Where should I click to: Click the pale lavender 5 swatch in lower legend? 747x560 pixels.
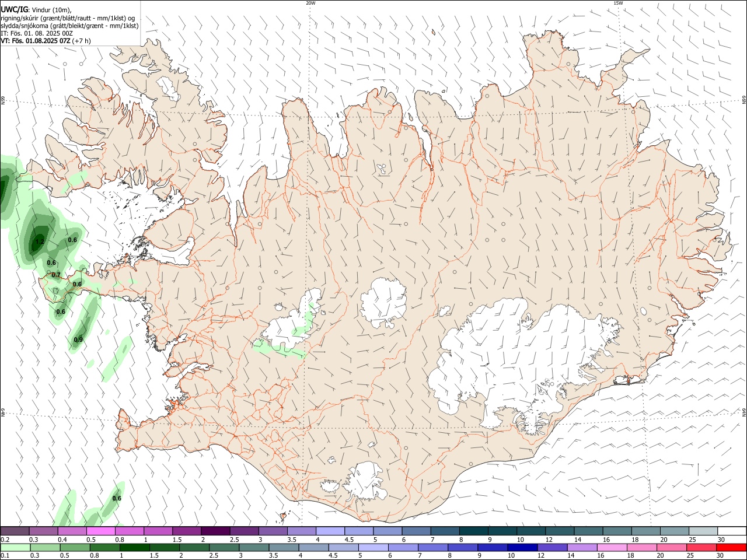(373, 547)
